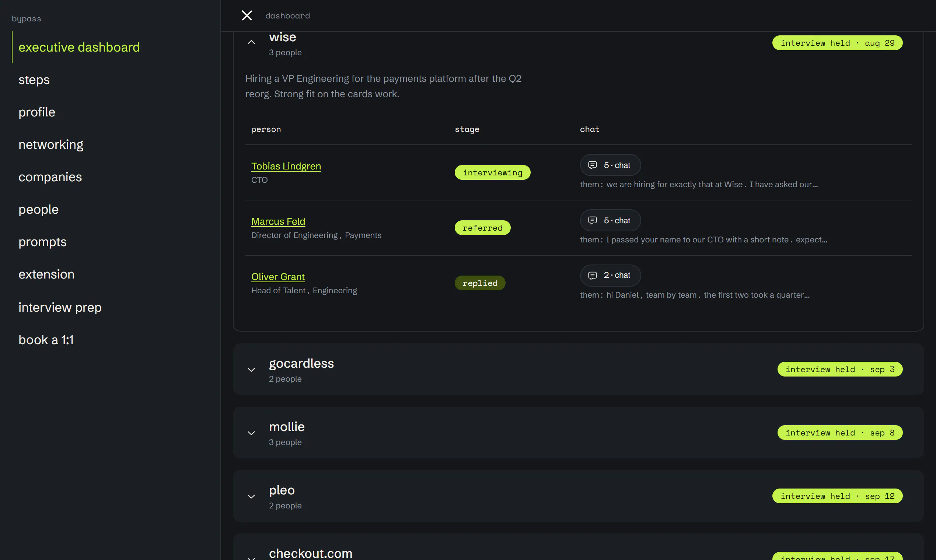The image size is (936, 560).
Task: Expand the gocardless company section
Action: [x=251, y=370]
